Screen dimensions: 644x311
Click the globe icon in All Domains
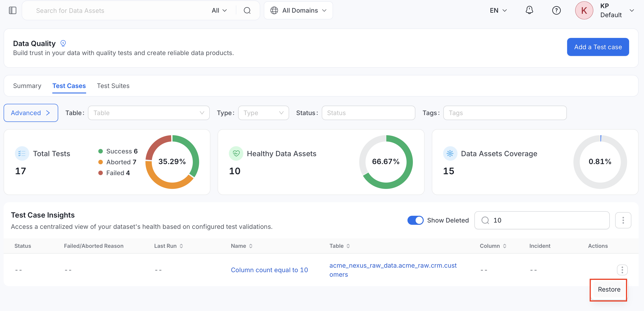(274, 11)
